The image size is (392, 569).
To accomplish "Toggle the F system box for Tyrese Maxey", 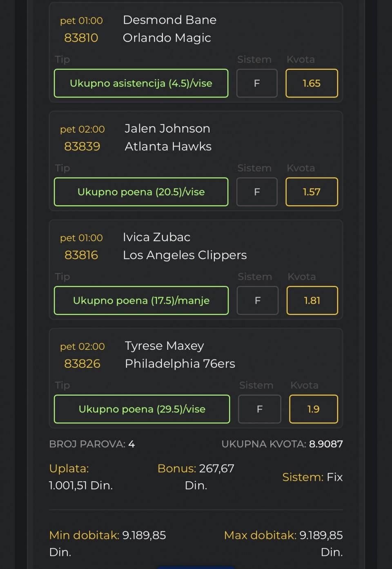I will tap(259, 409).
